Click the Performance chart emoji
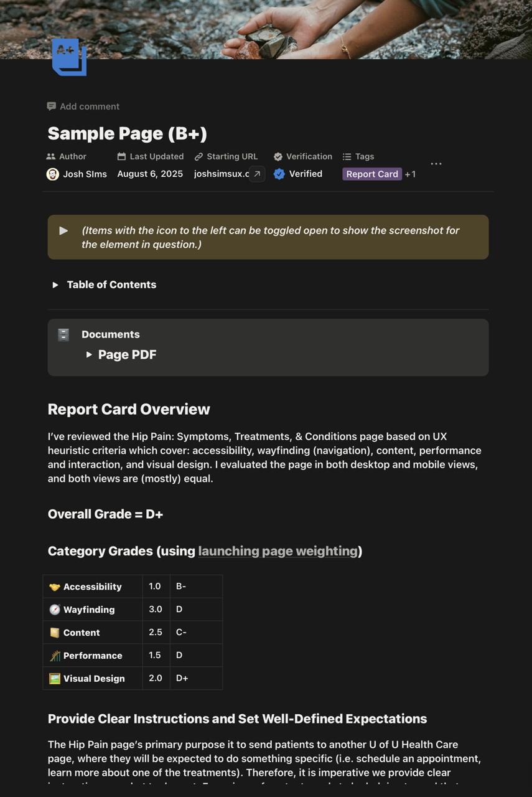Screen dimensions: 532x797 coord(54,655)
